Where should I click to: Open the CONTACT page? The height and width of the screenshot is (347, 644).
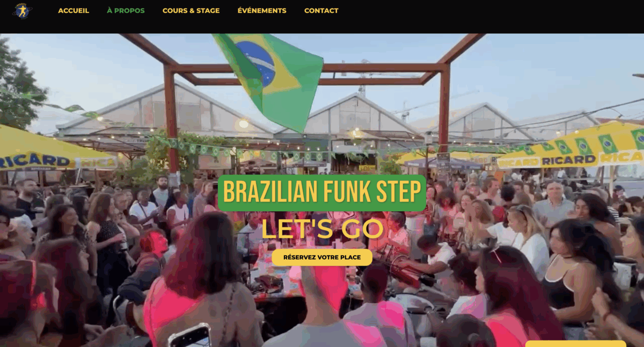(x=321, y=11)
